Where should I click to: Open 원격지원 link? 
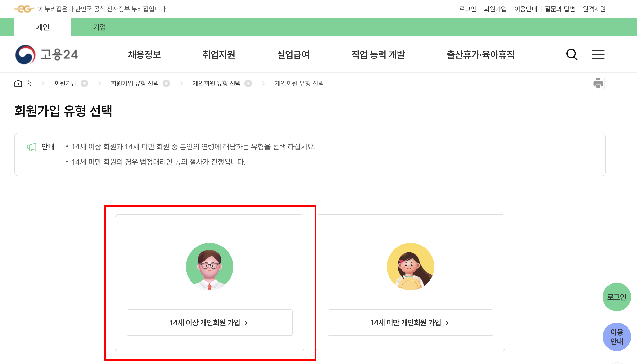point(594,9)
